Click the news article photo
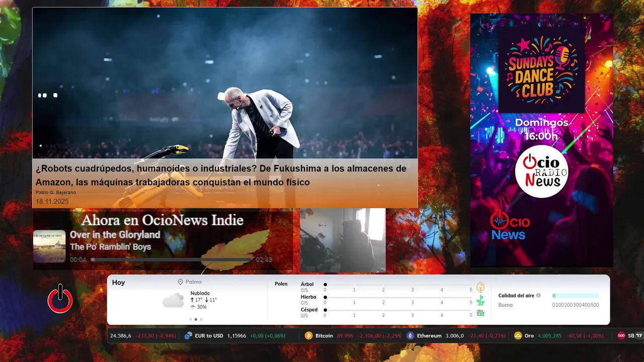Viewport: 644px width, 362px height. pos(225,83)
